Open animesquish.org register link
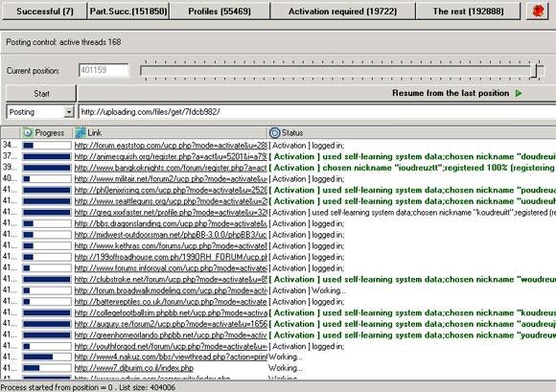This screenshot has width=556, height=392. pyautogui.click(x=171, y=156)
